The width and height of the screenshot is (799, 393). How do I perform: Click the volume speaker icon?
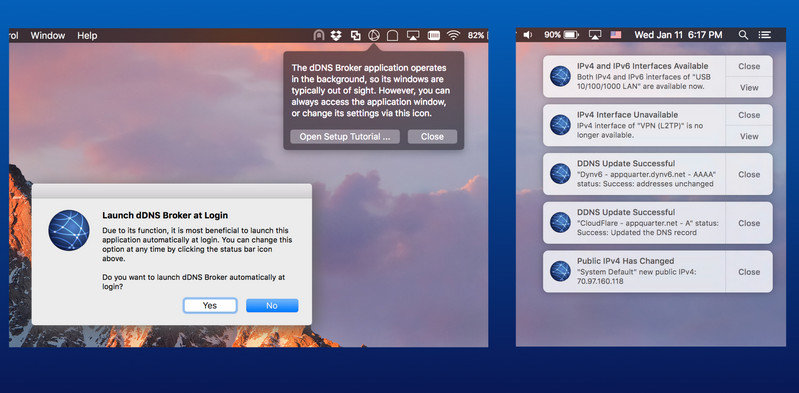(x=527, y=35)
